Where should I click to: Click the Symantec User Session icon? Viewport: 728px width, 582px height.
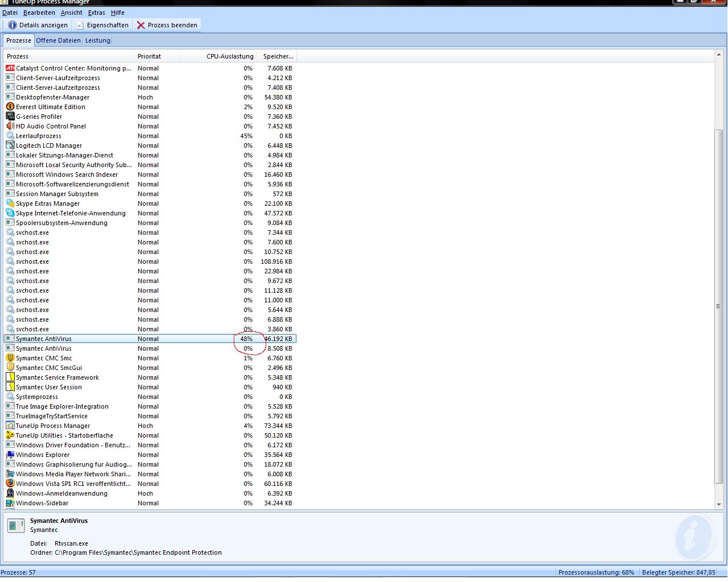tap(10, 387)
